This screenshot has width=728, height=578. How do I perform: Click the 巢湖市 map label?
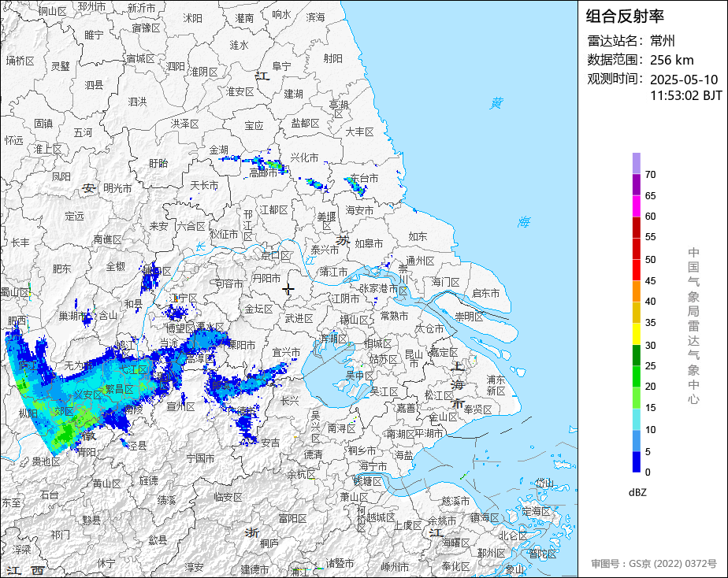73,316
